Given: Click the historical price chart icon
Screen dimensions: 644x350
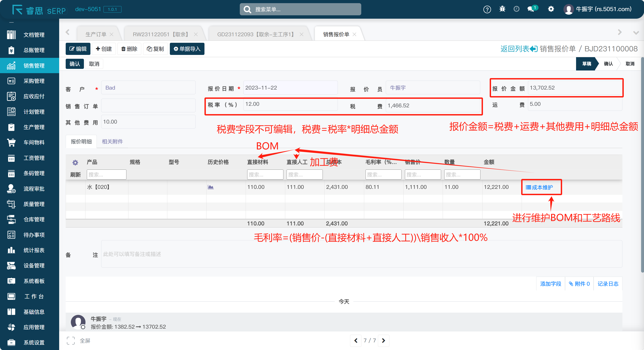Looking at the screenshot, I should point(211,187).
